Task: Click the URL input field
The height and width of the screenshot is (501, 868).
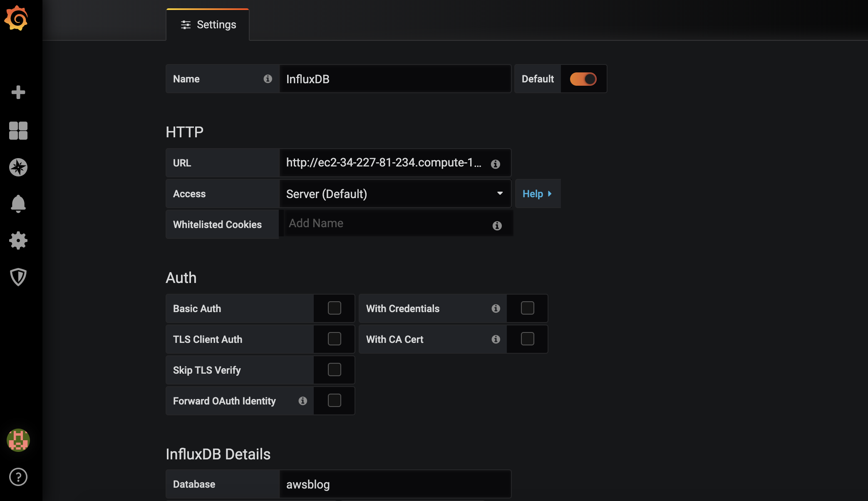Action: point(383,163)
